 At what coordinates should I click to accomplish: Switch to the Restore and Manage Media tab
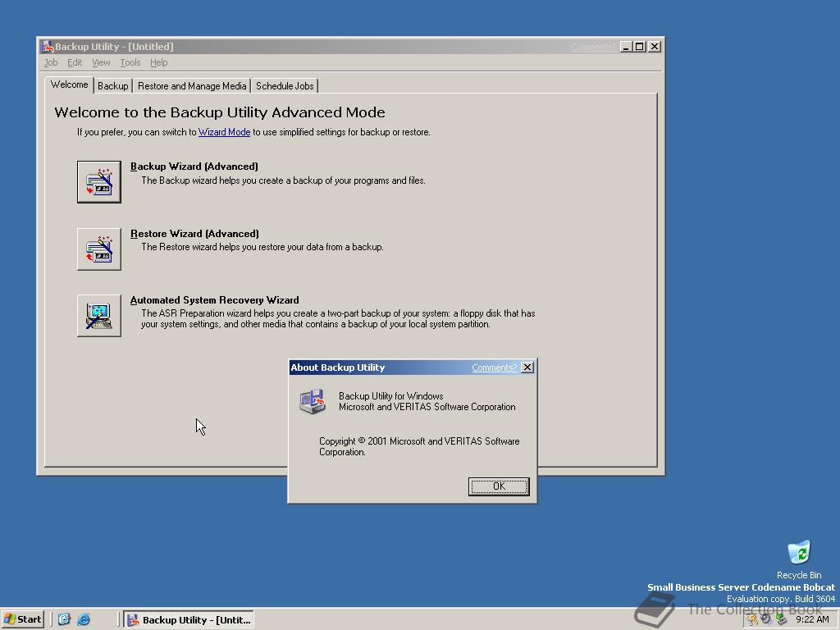(x=192, y=85)
